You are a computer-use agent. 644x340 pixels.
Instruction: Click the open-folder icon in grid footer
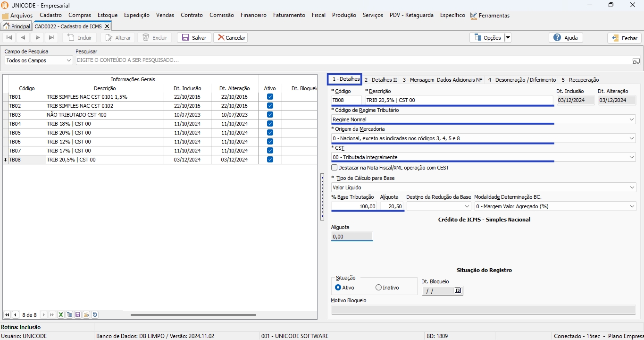pos(86,315)
